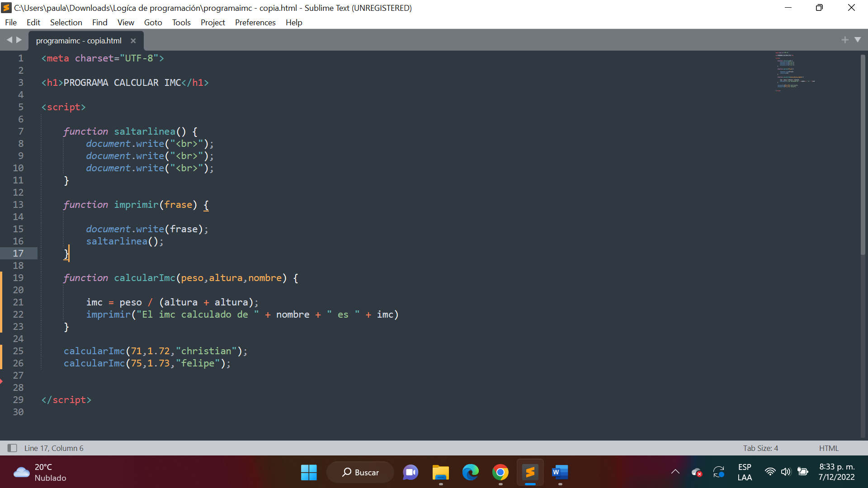Open the HTML syntax selector
This screenshot has width=868, height=488.
pos(829,448)
